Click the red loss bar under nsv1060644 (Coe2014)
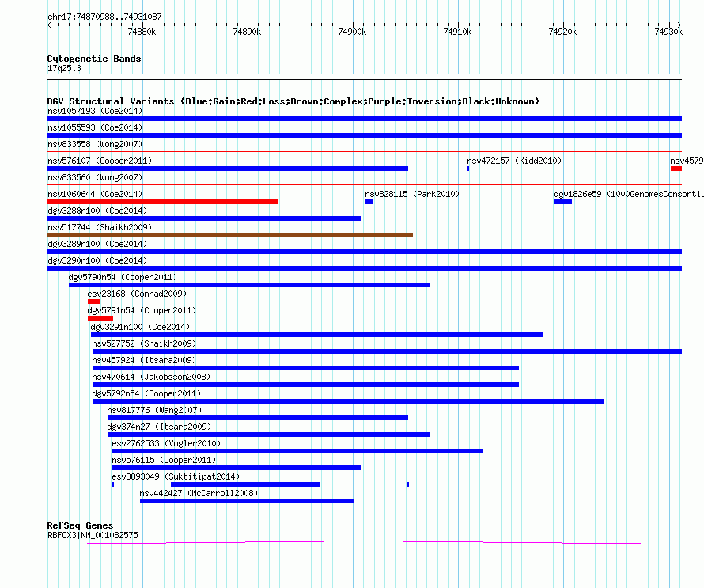 [162, 202]
